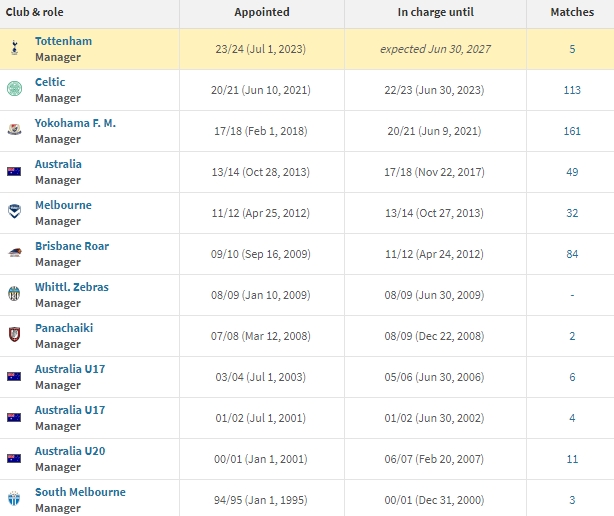
Task: Open the Yokohama F. M. link
Action: click(75, 123)
